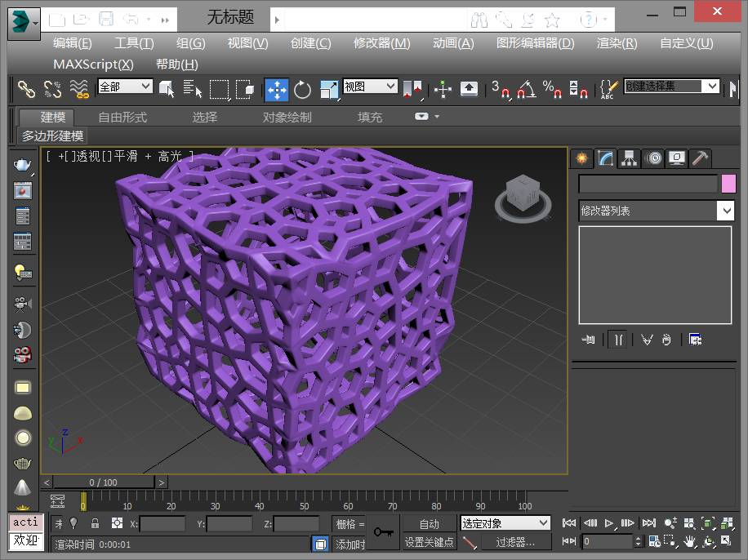This screenshot has height=560, width=748.
Task: Expand the 创建选择集 named selection dropdown
Action: point(712,86)
